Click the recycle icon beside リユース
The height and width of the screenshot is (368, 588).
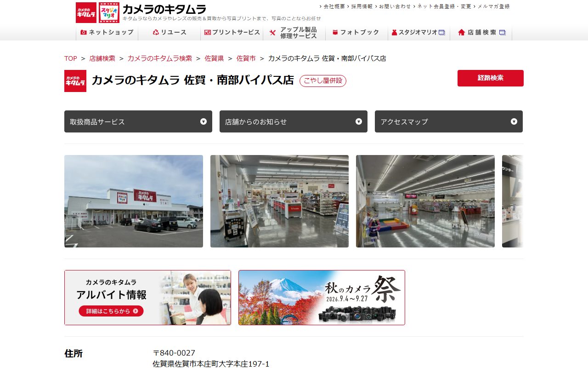tap(156, 33)
